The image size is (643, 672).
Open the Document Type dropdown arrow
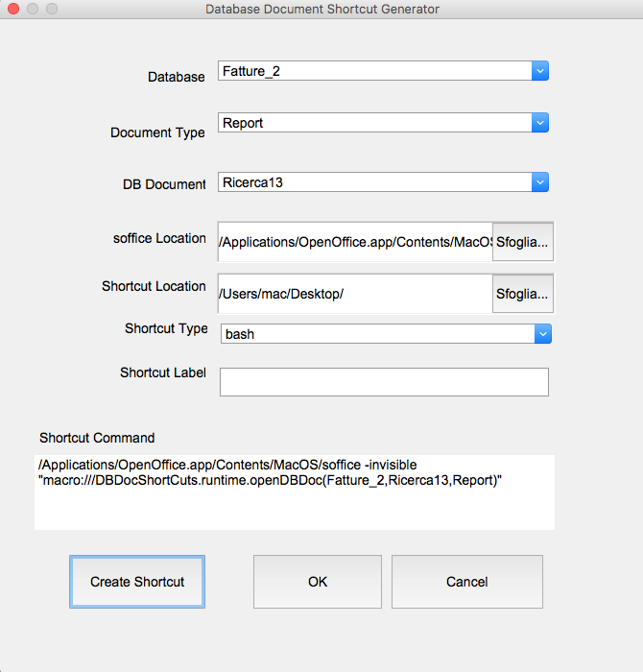[x=540, y=123]
